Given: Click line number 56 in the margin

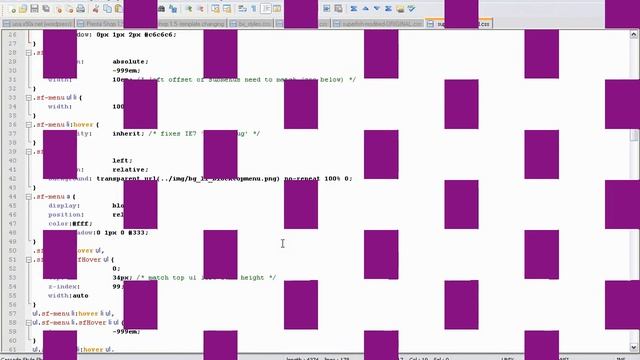Looking at the screenshot, I should 12,304.
